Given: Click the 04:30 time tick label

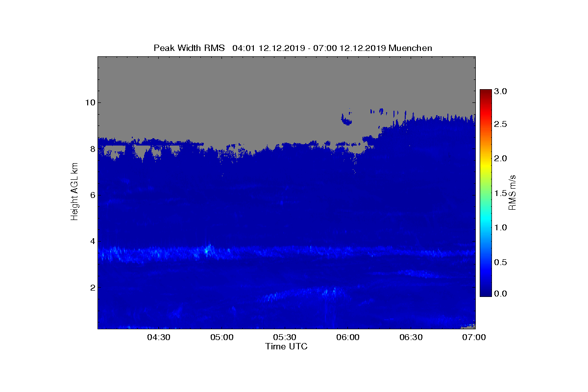Looking at the screenshot, I should click(158, 338).
